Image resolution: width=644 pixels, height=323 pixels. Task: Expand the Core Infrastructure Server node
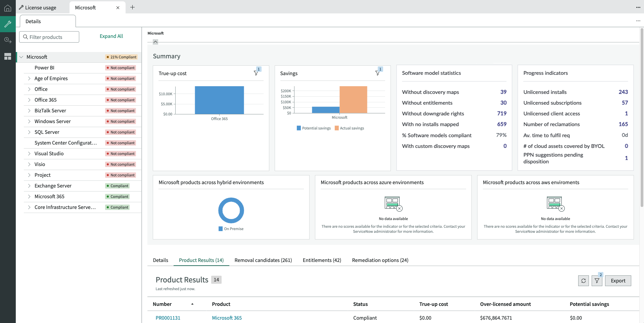pyautogui.click(x=29, y=207)
